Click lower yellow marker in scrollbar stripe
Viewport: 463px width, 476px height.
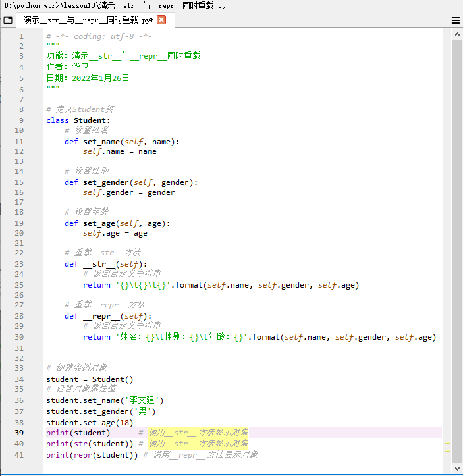[x=447, y=450]
